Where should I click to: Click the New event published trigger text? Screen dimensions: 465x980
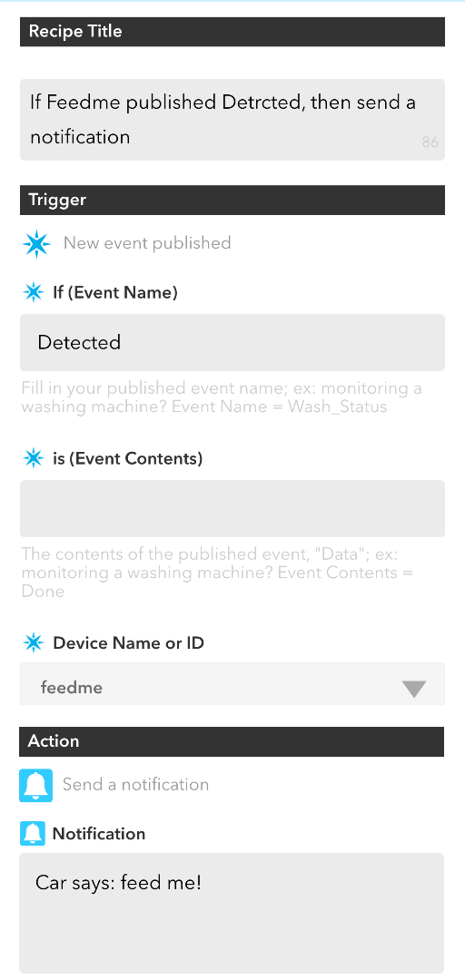[x=147, y=242]
